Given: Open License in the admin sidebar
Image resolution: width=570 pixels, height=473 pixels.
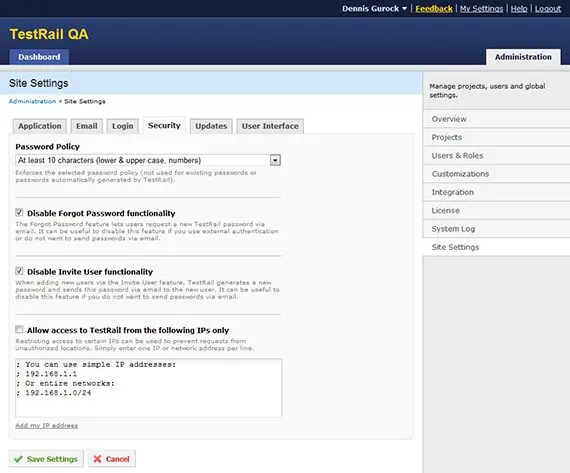Looking at the screenshot, I should tap(496, 211).
